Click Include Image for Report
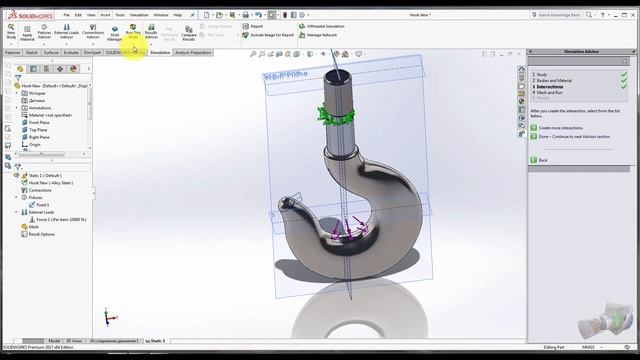This screenshot has width=640, height=360. 268,35
